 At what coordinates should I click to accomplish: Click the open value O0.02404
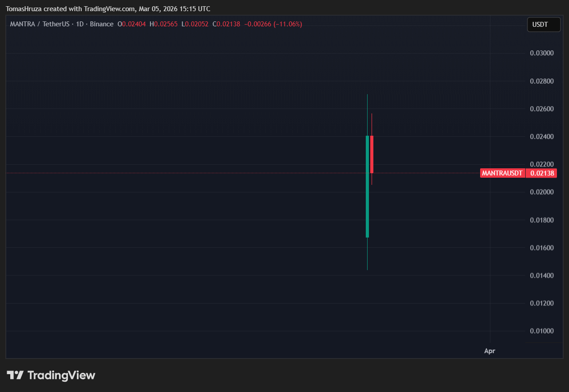[132, 24]
